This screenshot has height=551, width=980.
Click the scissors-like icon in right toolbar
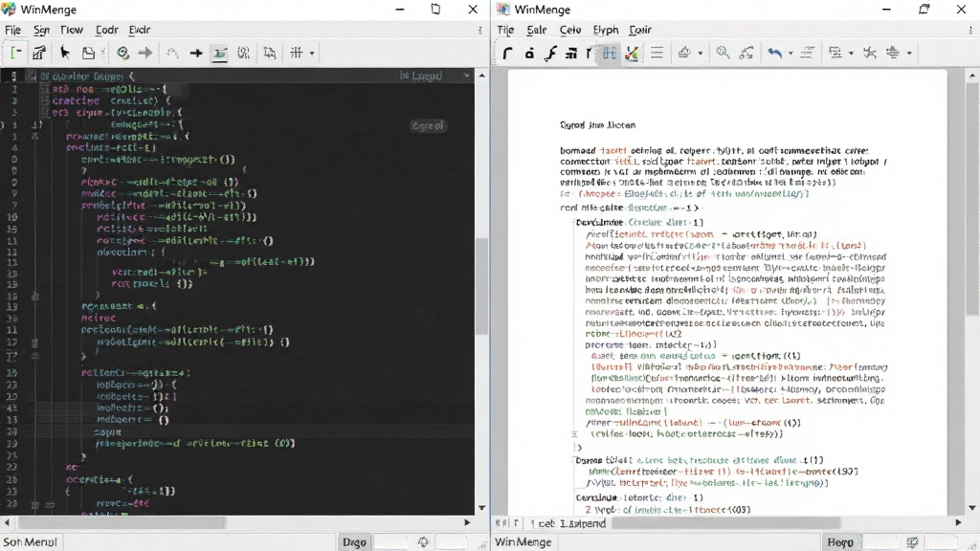pos(869,54)
